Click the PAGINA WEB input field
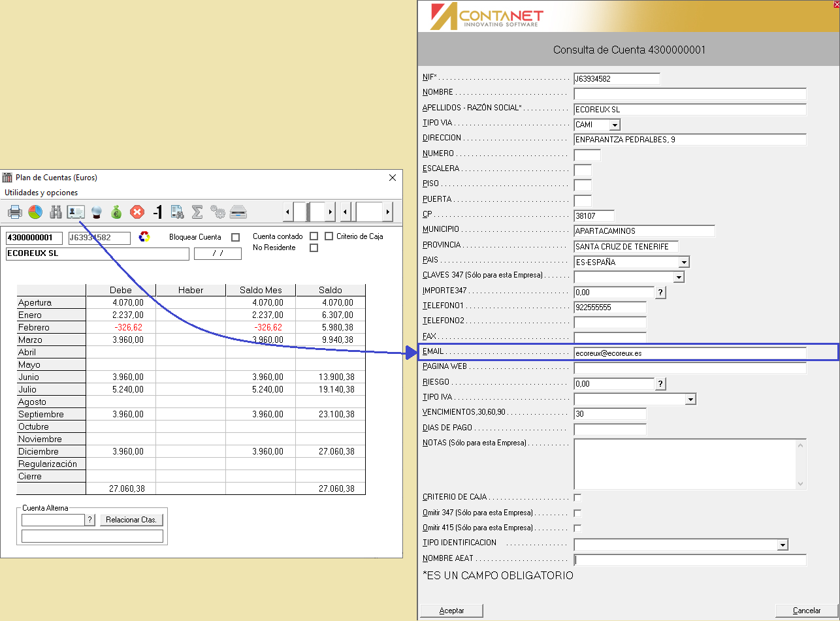 point(690,368)
